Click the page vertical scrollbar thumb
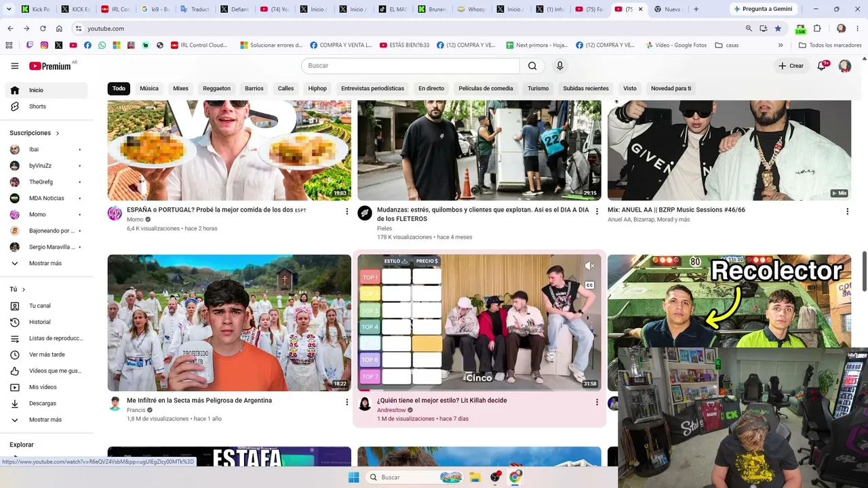 click(x=864, y=271)
